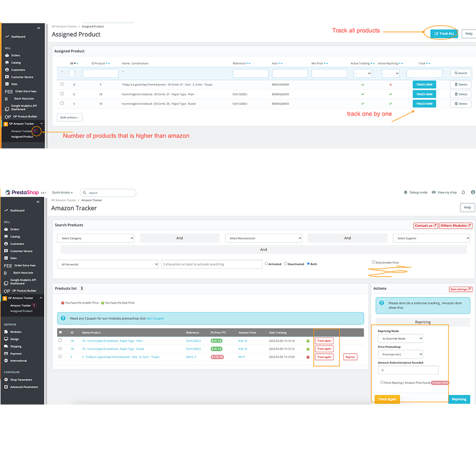The image size is (476, 476).
Task: Open the Quick Access menu
Action: pyautogui.click(x=62, y=192)
